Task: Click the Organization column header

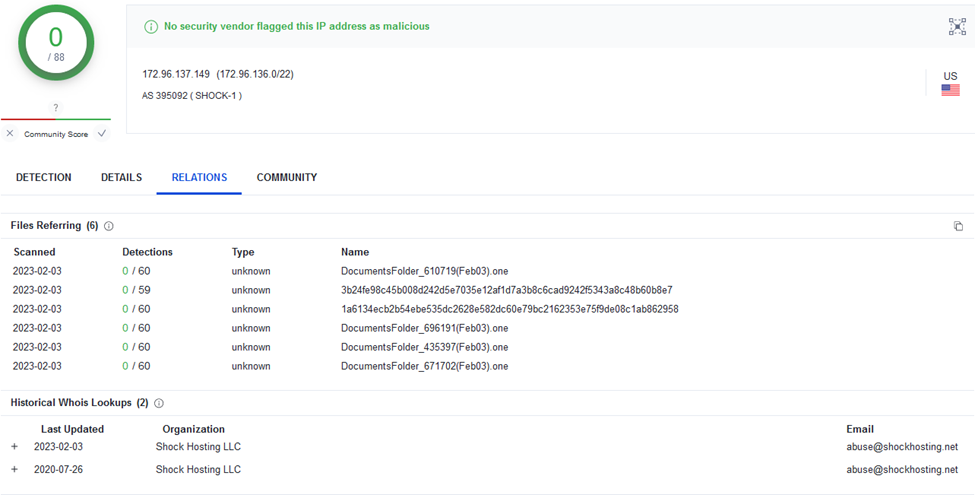Action: (193, 429)
